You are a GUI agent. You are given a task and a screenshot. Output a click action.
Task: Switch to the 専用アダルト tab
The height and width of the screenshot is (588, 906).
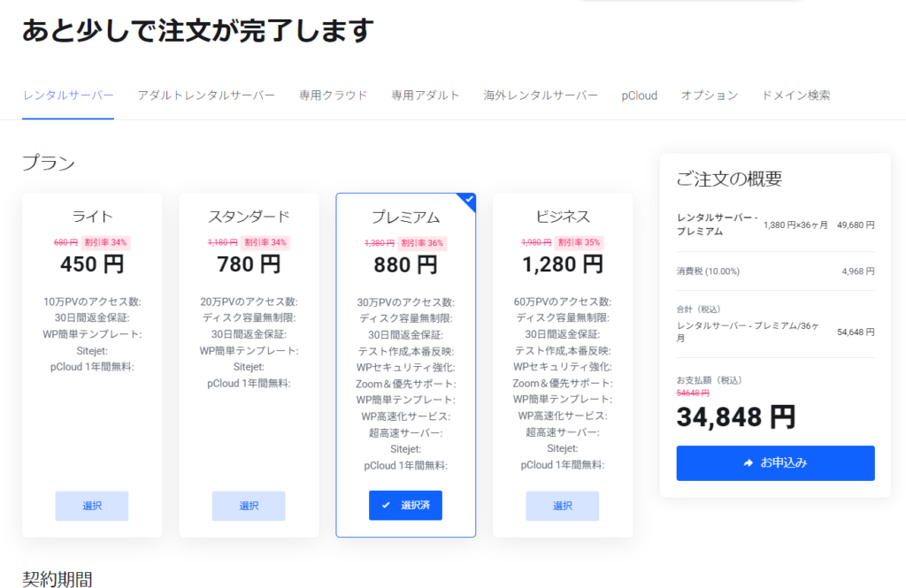point(426,95)
